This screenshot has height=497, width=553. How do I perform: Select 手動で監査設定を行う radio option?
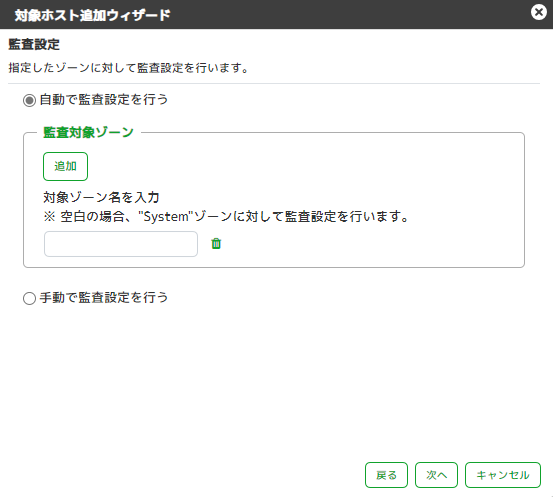click(x=29, y=298)
